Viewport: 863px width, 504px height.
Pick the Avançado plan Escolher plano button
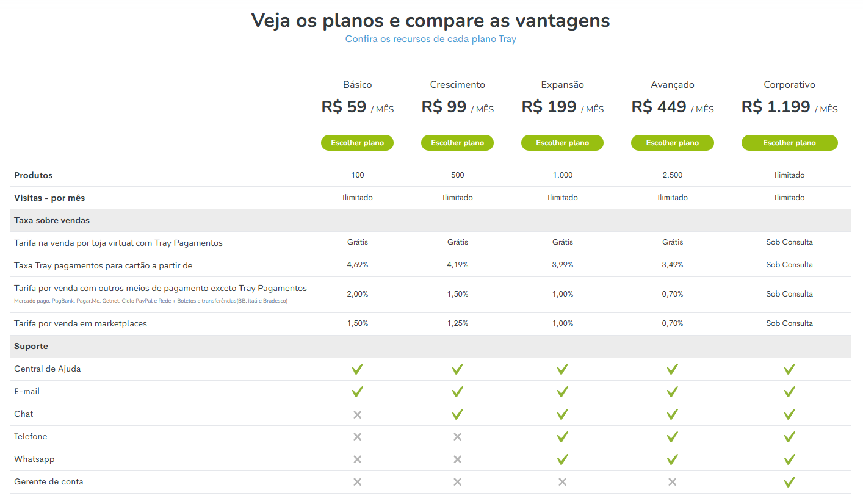673,143
